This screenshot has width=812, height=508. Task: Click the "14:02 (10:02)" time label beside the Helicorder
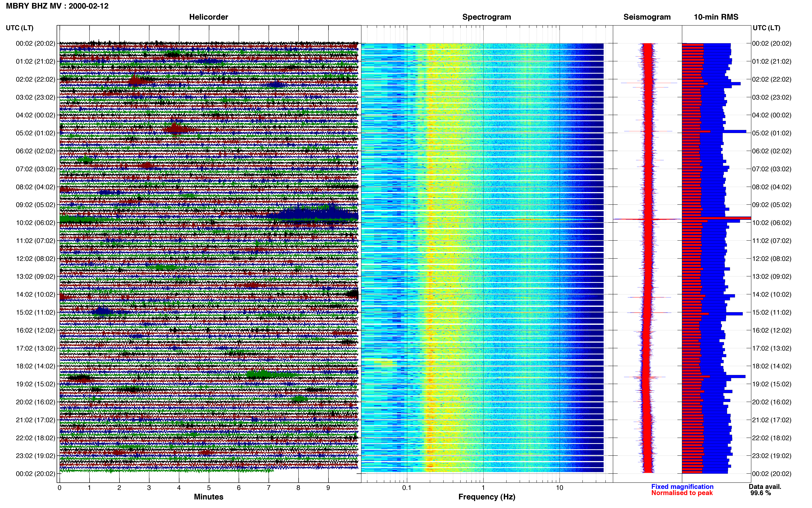click(x=35, y=295)
